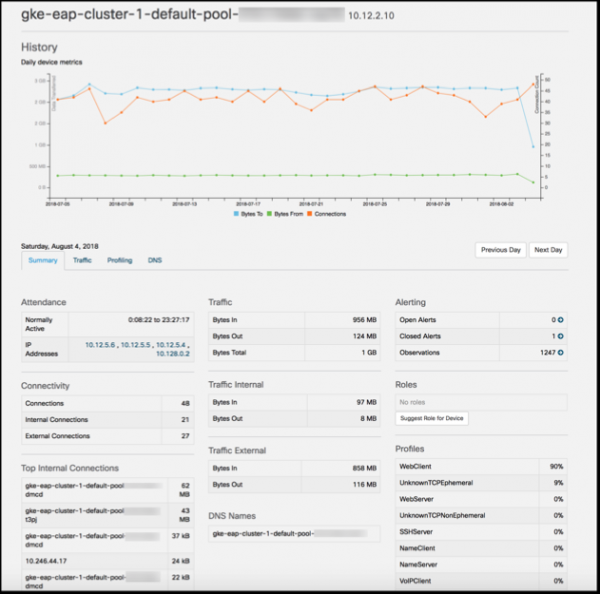
Task: Click the Closed Alerts arrow icon
Action: pyautogui.click(x=562, y=336)
